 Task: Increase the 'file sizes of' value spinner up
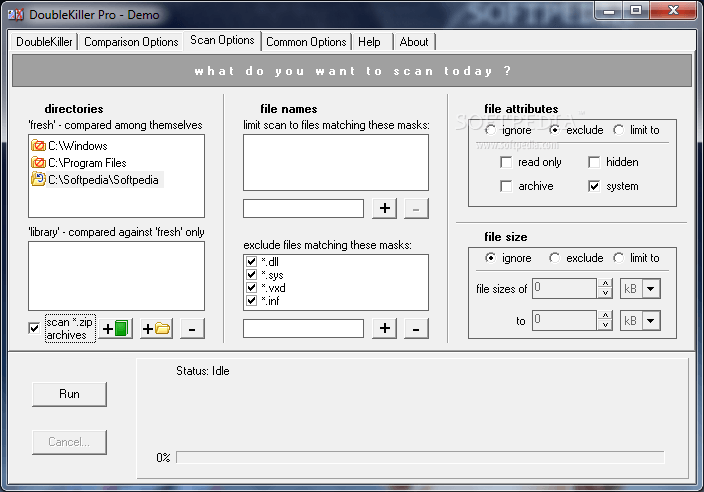[605, 284]
